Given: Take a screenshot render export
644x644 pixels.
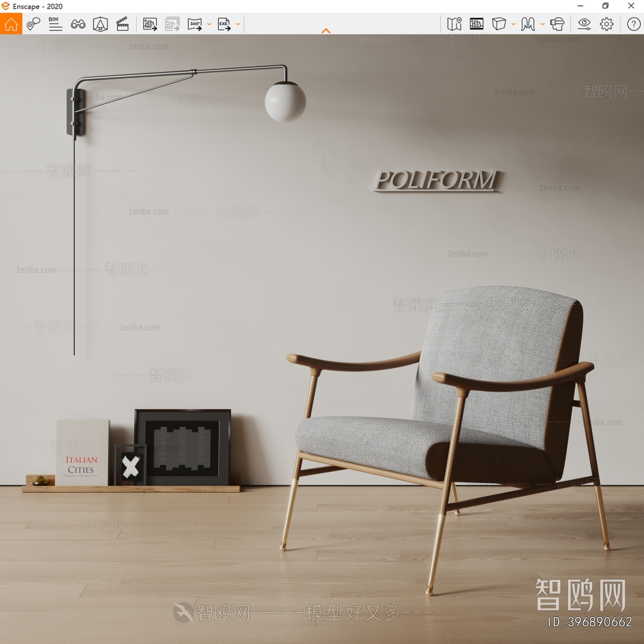Looking at the screenshot, I should pos(150,24).
